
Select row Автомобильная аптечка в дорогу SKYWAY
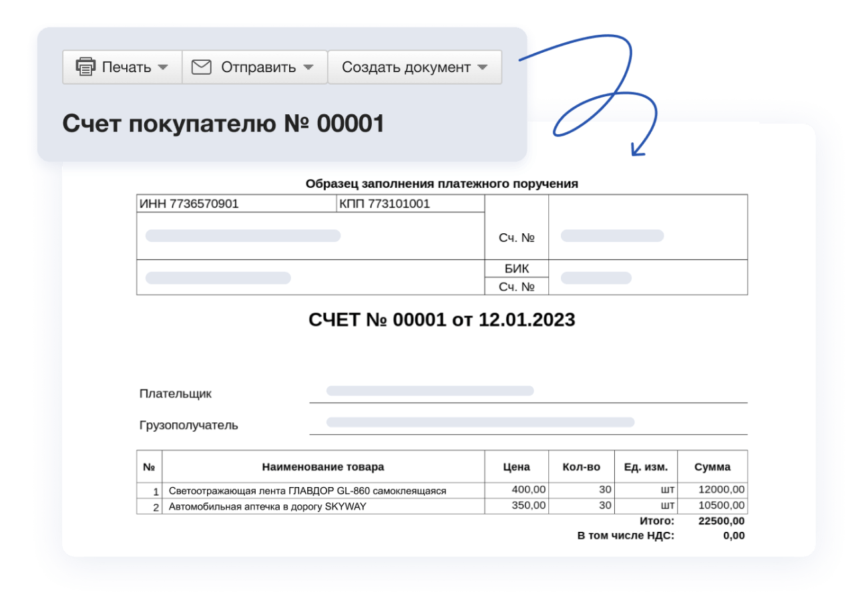442,506
